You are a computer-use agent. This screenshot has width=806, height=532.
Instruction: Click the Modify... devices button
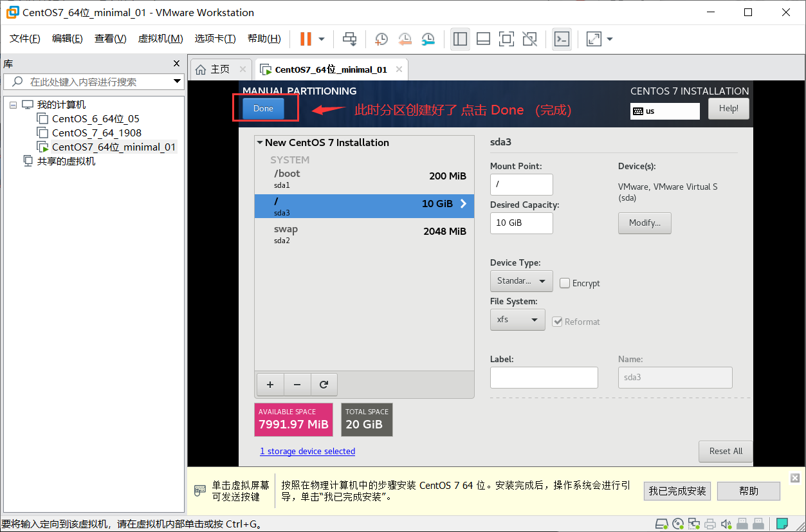645,223
